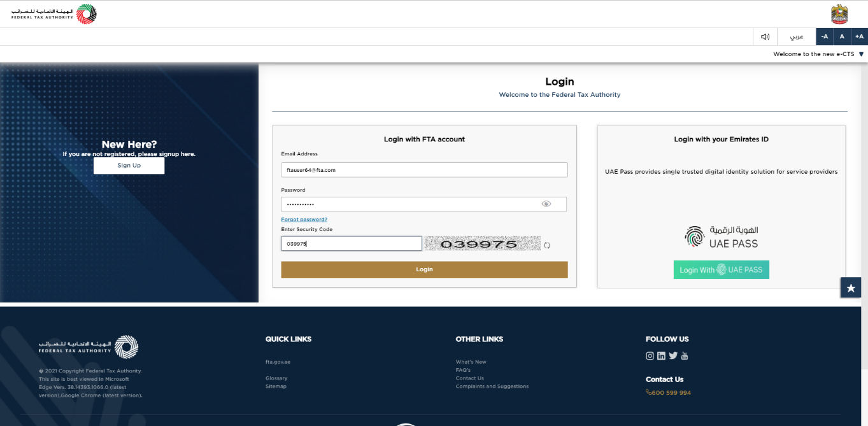The image size is (868, 426).
Task: Click 'Welcome to the Federal Tax Authority' subtitle
Action: coord(560,95)
